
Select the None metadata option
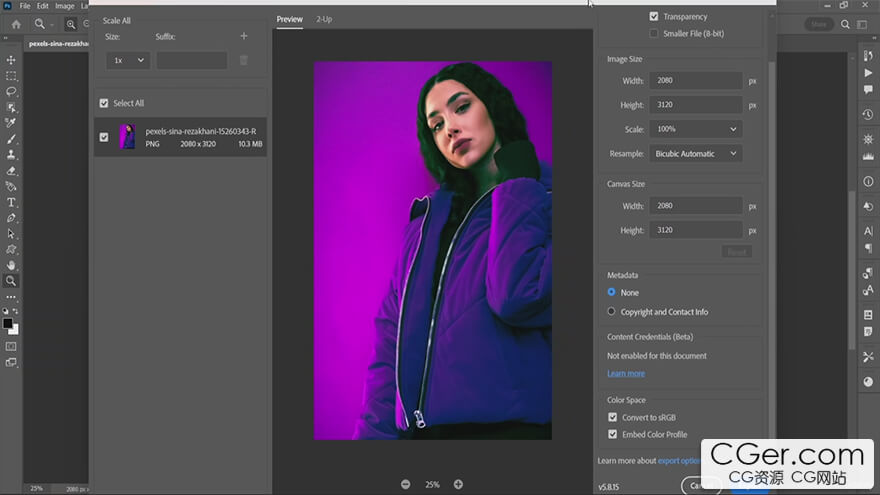611,292
